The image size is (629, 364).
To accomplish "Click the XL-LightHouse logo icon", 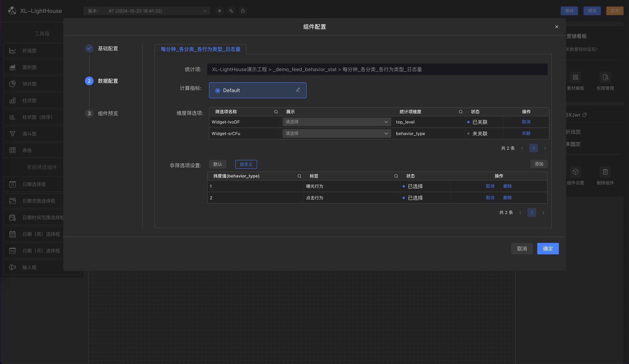I will point(12,11).
